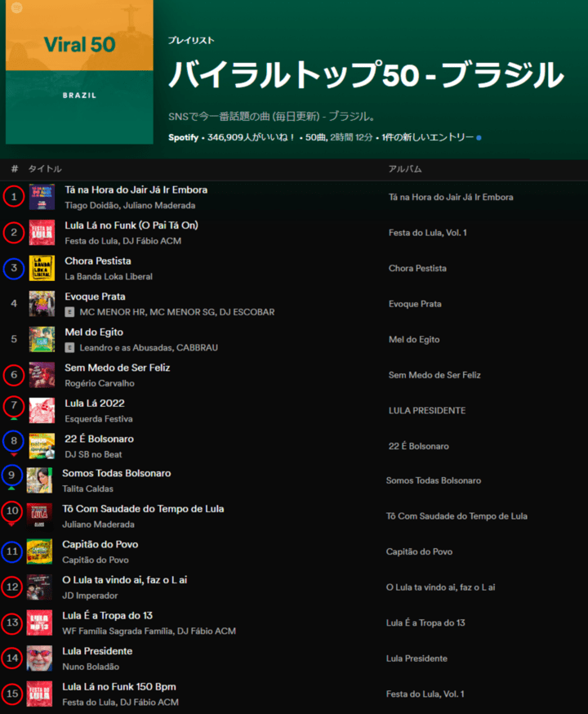588x714 pixels.
Task: Select track Lula Lá no Funk 150 Bpm
Action: click(x=119, y=687)
